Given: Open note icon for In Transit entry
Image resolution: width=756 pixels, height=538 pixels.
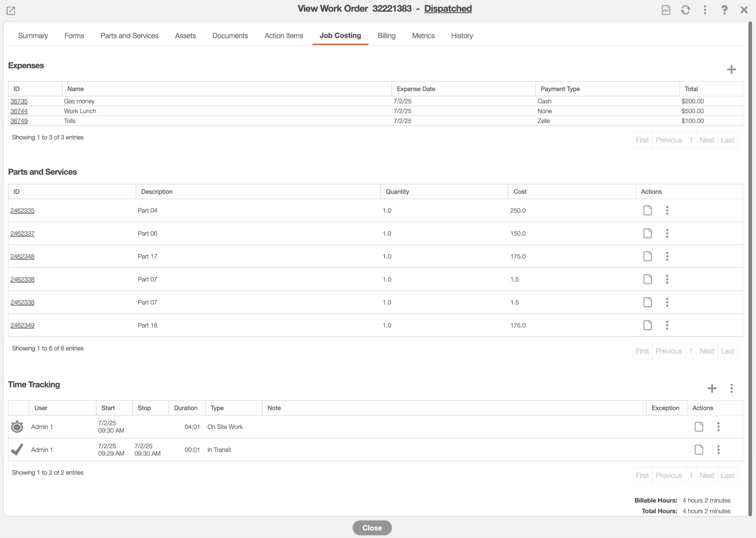Looking at the screenshot, I should tap(699, 450).
